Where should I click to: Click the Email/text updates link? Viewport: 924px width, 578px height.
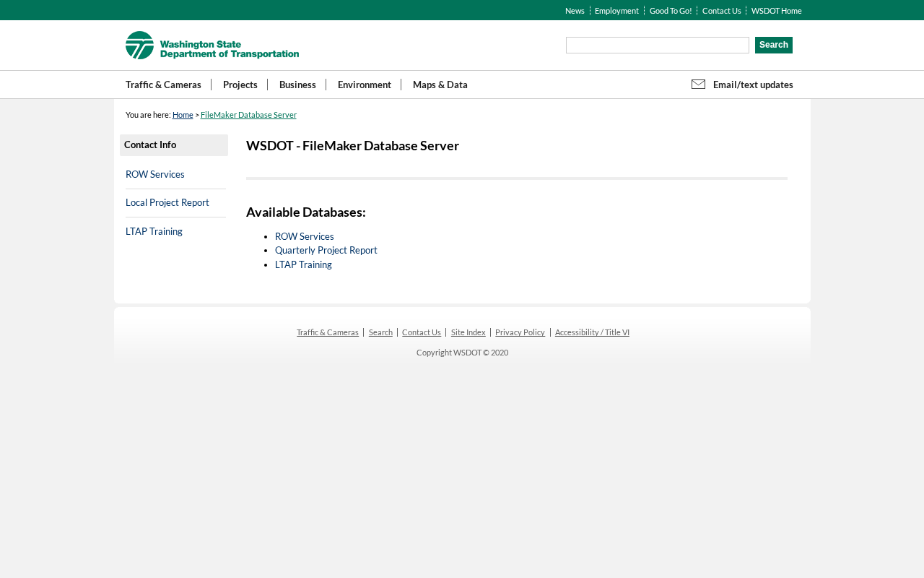752,85
